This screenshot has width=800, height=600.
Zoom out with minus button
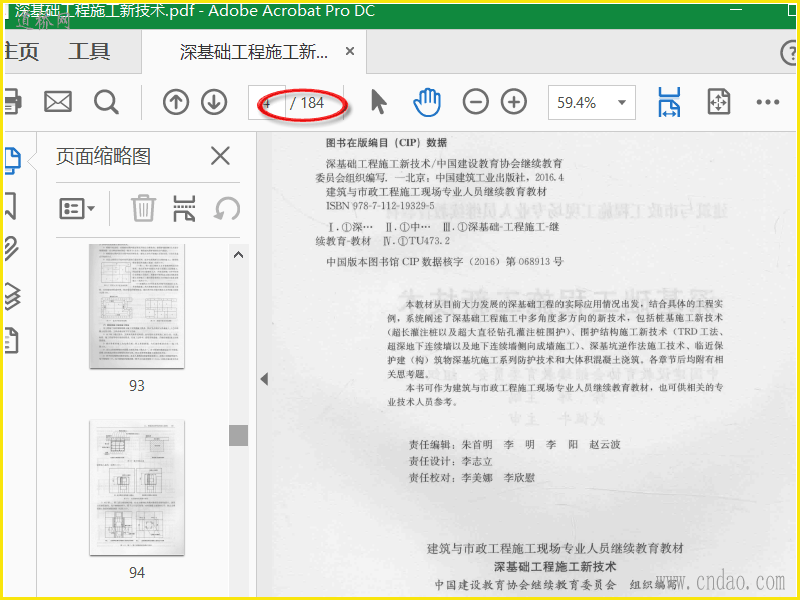pos(476,102)
